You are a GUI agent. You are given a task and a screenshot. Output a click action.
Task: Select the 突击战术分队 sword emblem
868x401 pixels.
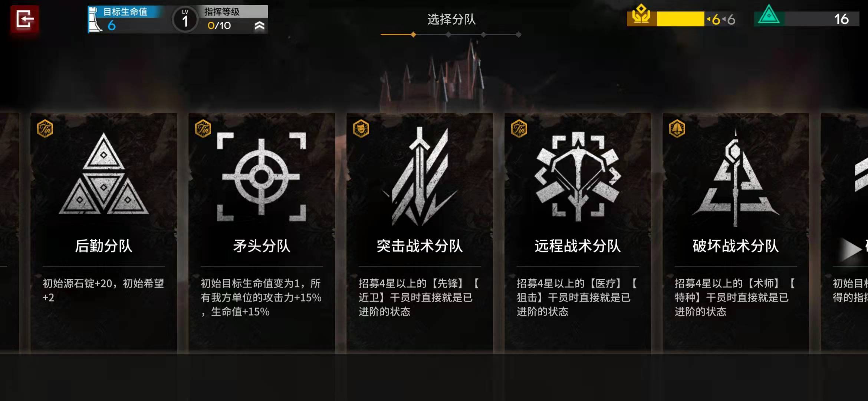pyautogui.click(x=420, y=176)
